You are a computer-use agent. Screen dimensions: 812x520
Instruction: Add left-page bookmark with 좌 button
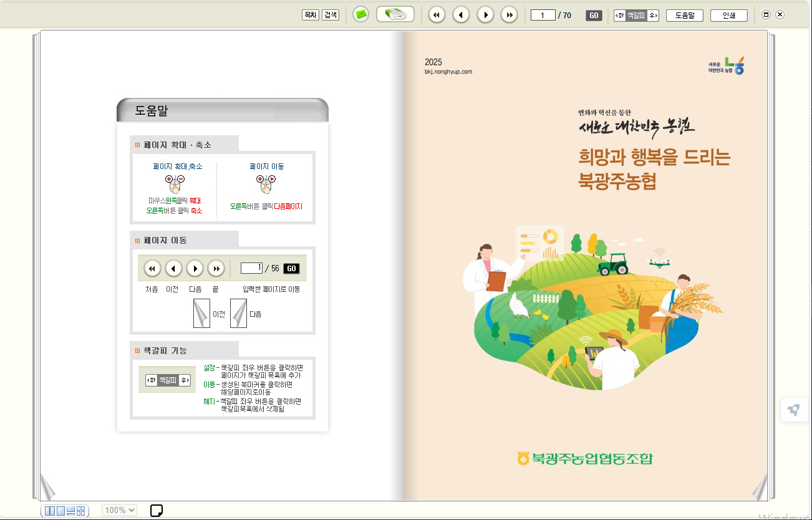pos(620,16)
